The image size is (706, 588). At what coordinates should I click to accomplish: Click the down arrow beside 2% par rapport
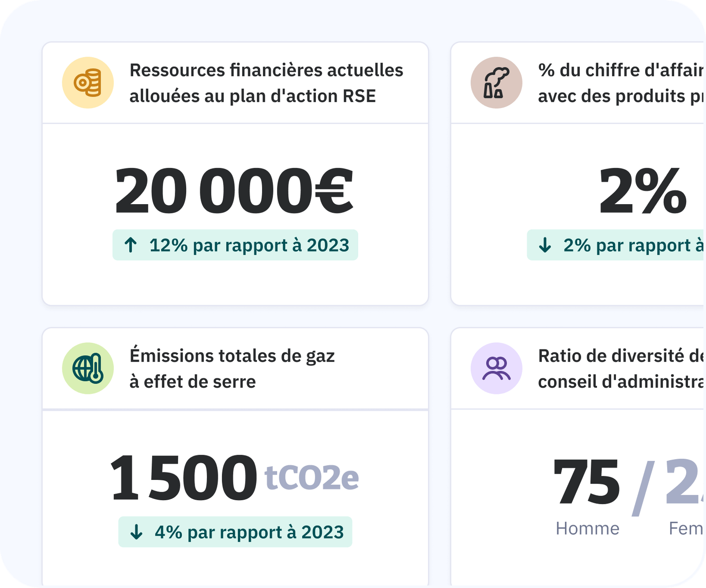545,245
